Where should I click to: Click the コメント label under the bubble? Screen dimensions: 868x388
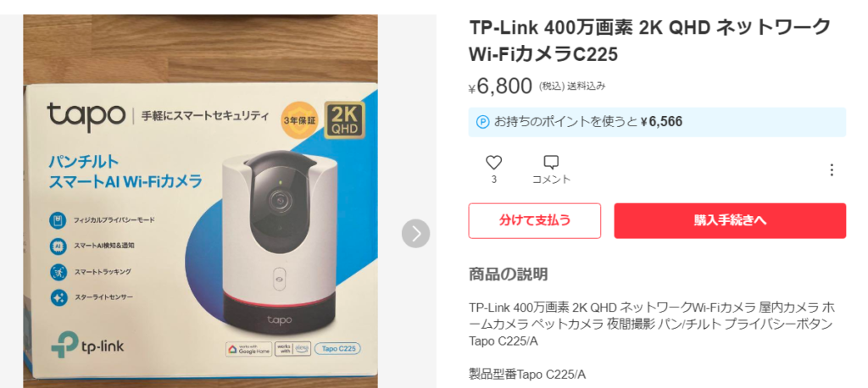coord(551,180)
